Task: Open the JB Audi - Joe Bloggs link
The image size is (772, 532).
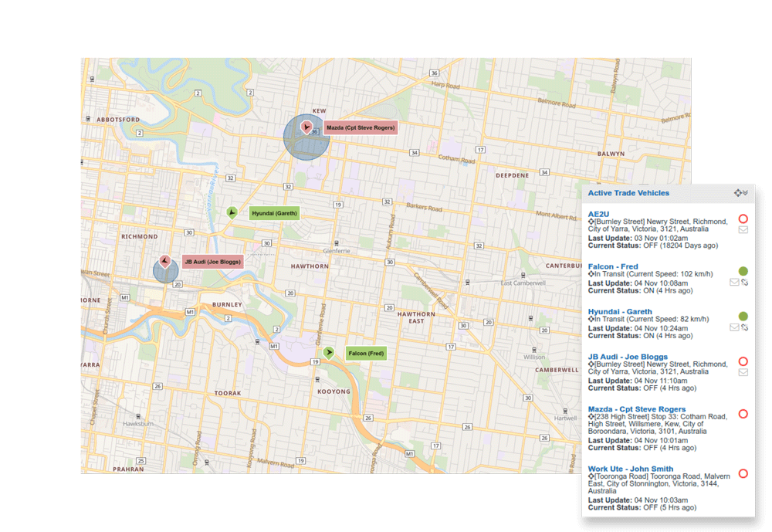Action: tap(628, 357)
